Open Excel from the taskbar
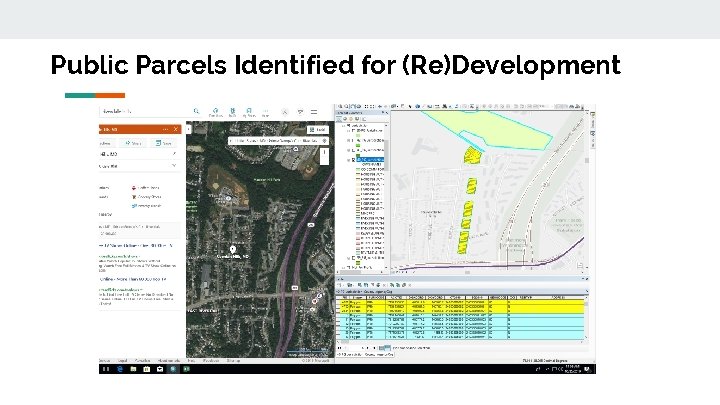720x405 pixels. click(186, 369)
